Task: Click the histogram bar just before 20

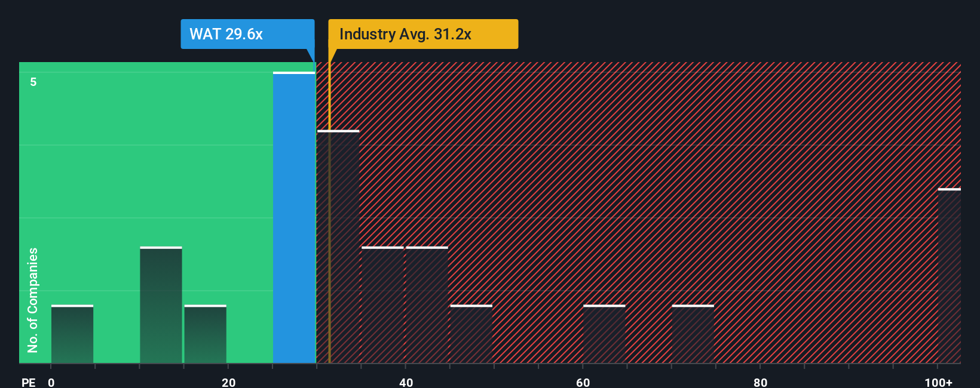Action: point(205,334)
